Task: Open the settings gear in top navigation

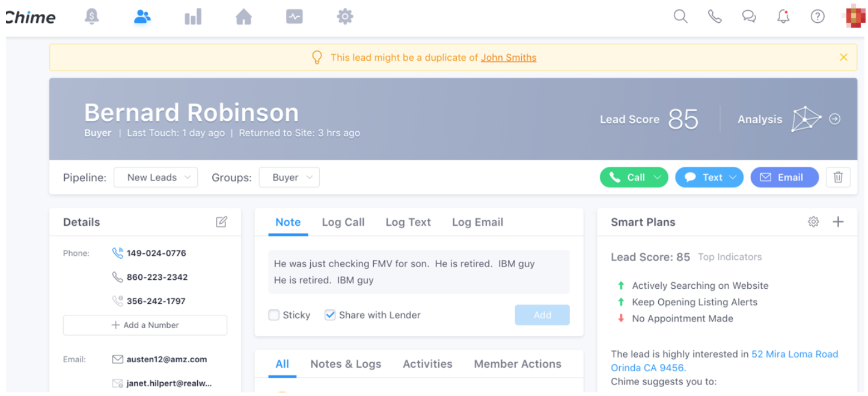Action: 345,17
